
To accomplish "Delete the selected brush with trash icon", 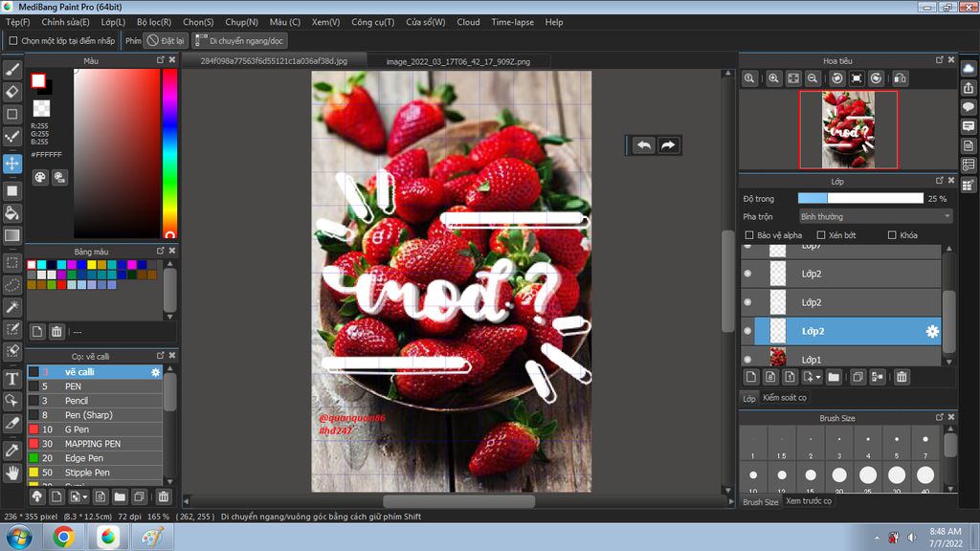I will (x=163, y=496).
